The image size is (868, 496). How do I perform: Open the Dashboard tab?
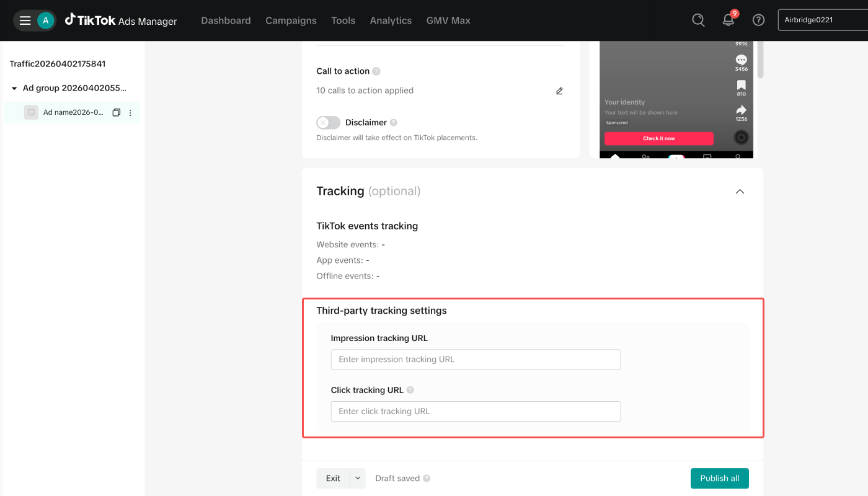tap(226, 20)
